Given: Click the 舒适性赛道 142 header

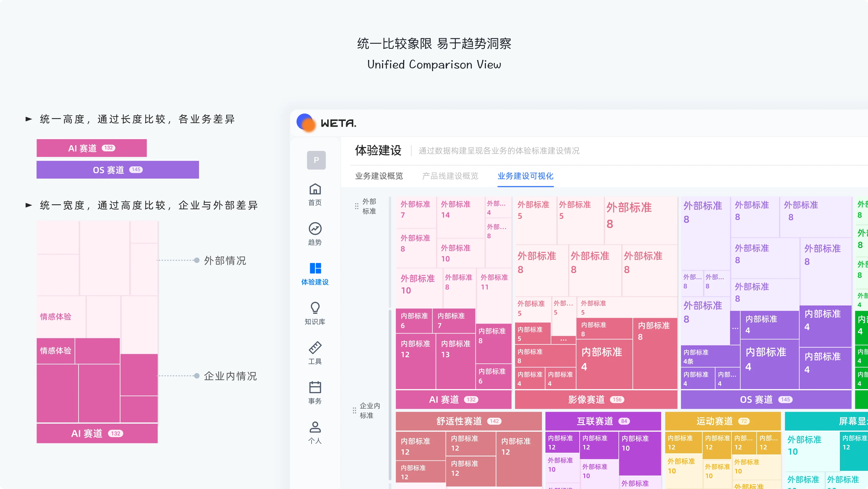Looking at the screenshot, I should [x=469, y=421].
